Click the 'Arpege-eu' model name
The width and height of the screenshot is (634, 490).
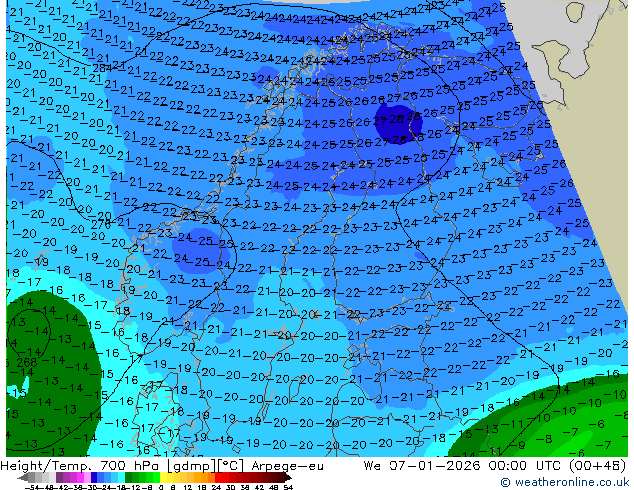coord(287,466)
